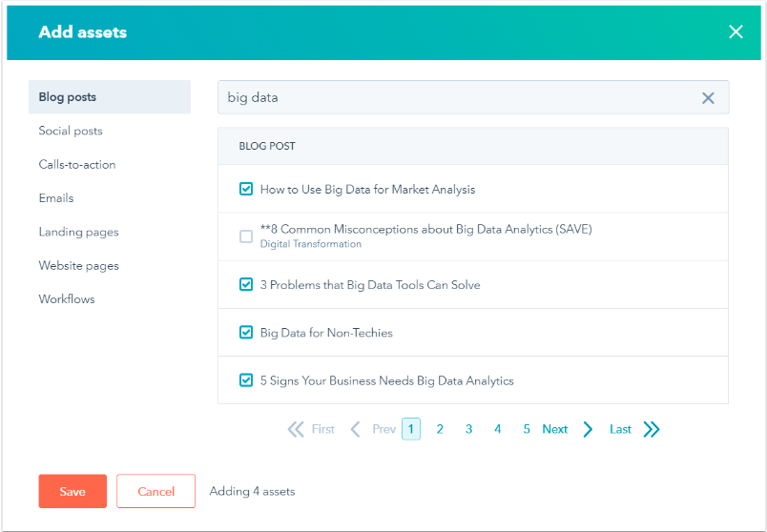Select Emails in the sidebar
767x532 pixels.
coord(56,198)
